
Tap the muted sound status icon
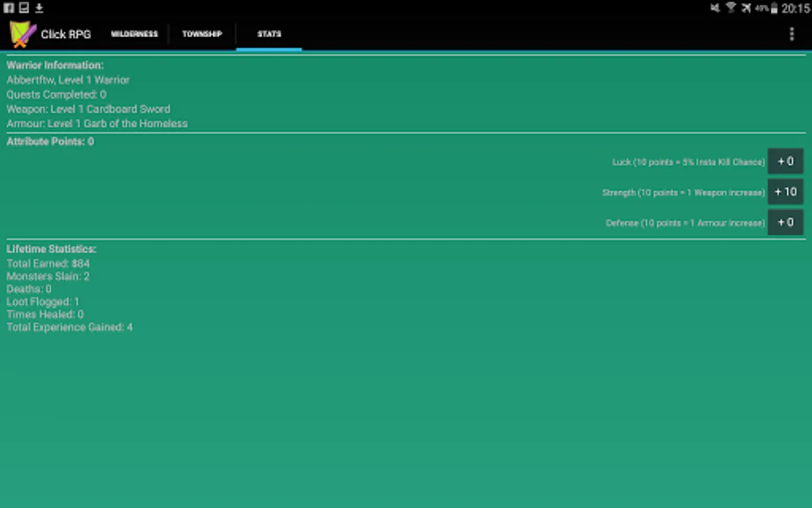(x=715, y=8)
